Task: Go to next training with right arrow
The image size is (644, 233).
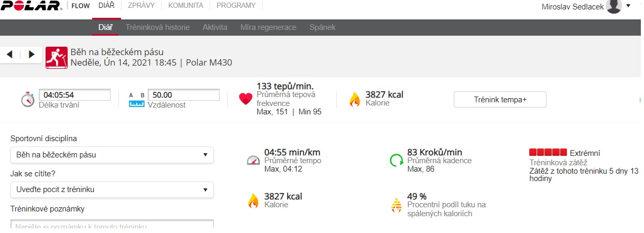Action: tap(31, 54)
